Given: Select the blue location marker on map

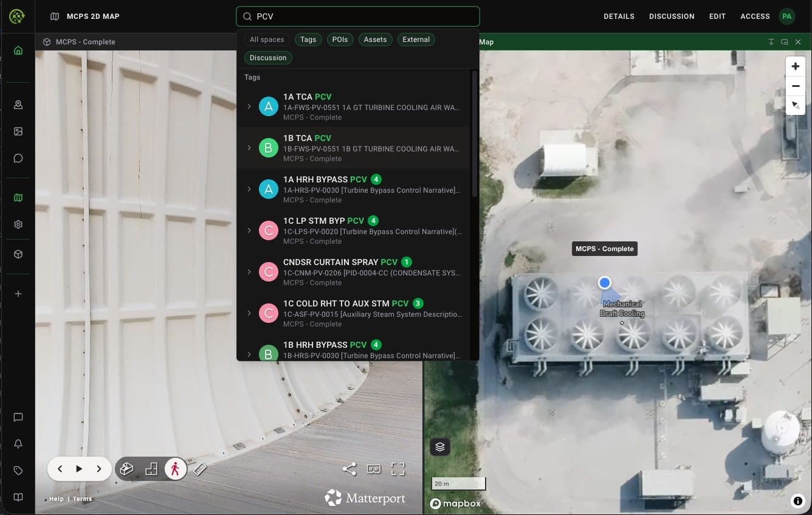Looking at the screenshot, I should point(604,283).
